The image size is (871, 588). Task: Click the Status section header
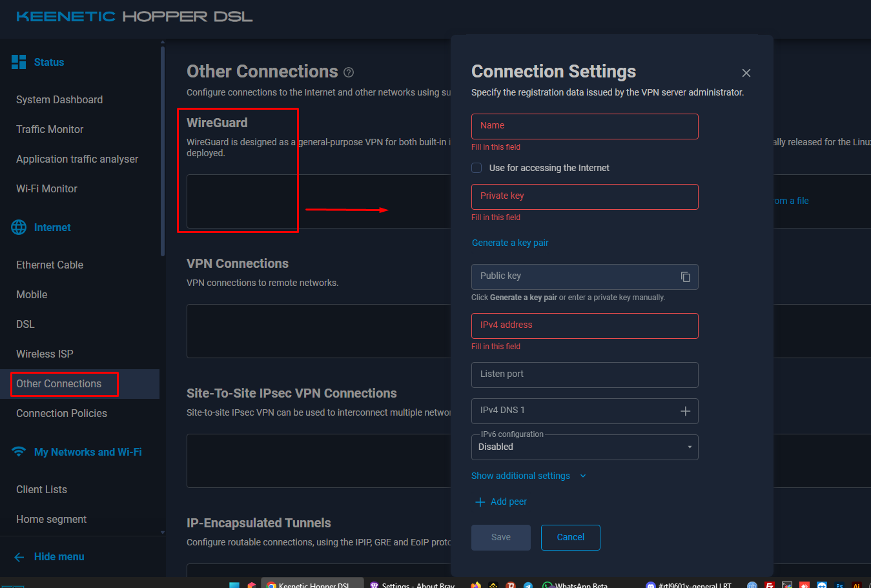49,62
